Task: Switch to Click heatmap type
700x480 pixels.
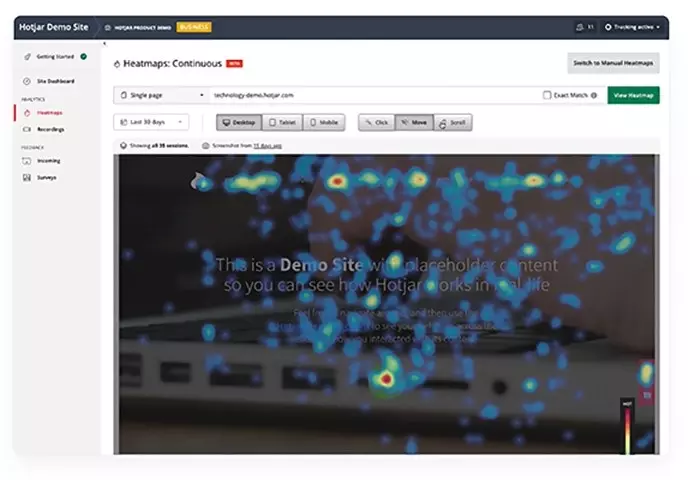Action: point(377,122)
